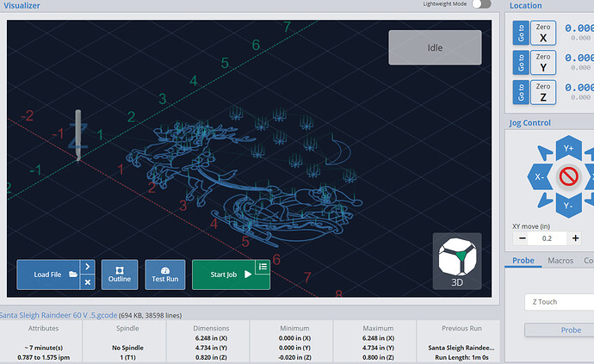Click the Start Job button
Image resolution: width=594 pixels, height=364 pixels.
[x=225, y=275]
